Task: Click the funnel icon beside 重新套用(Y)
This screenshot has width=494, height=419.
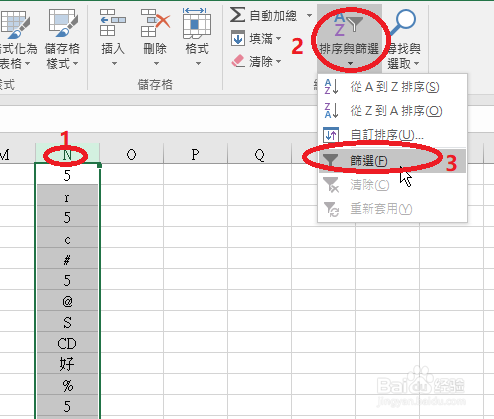Action: (x=331, y=209)
